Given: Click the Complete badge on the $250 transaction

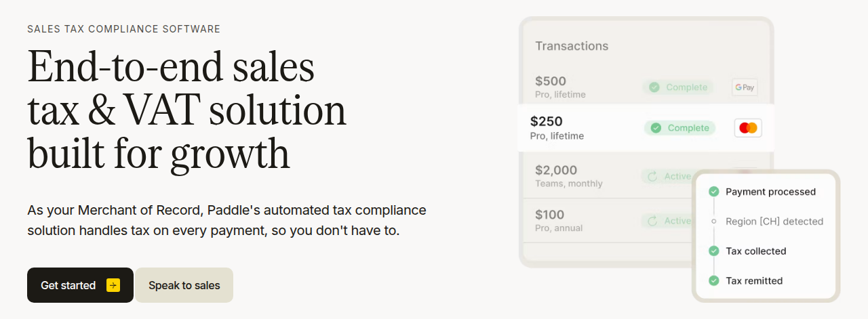Looking at the screenshot, I should (679, 128).
